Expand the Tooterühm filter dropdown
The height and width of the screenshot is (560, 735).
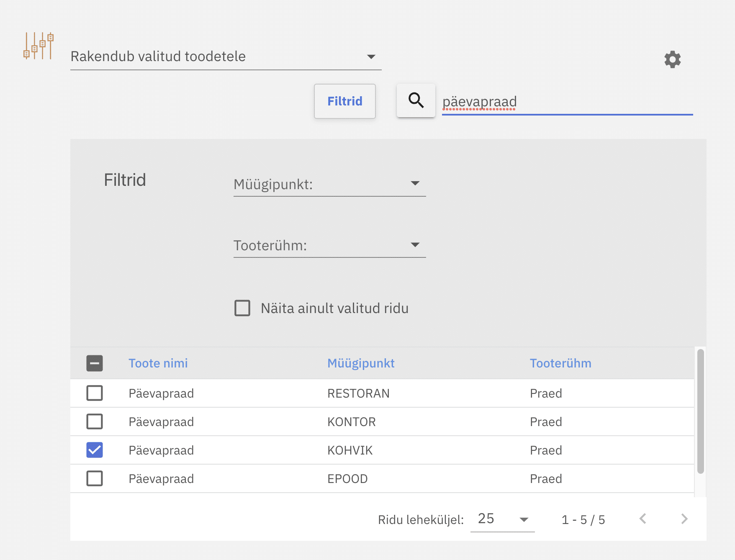coord(329,245)
